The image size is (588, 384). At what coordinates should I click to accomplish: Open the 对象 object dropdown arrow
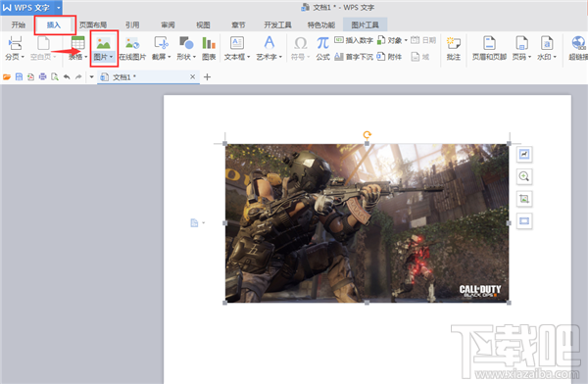[x=406, y=40]
